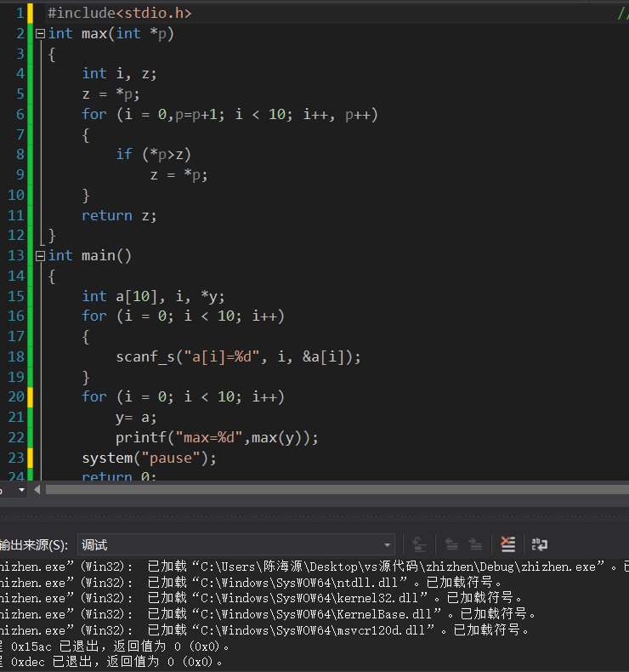Screen dimensions: 629x672
Task: Click the output line mentioning msvcr120d.dll
Action: pos(264,630)
